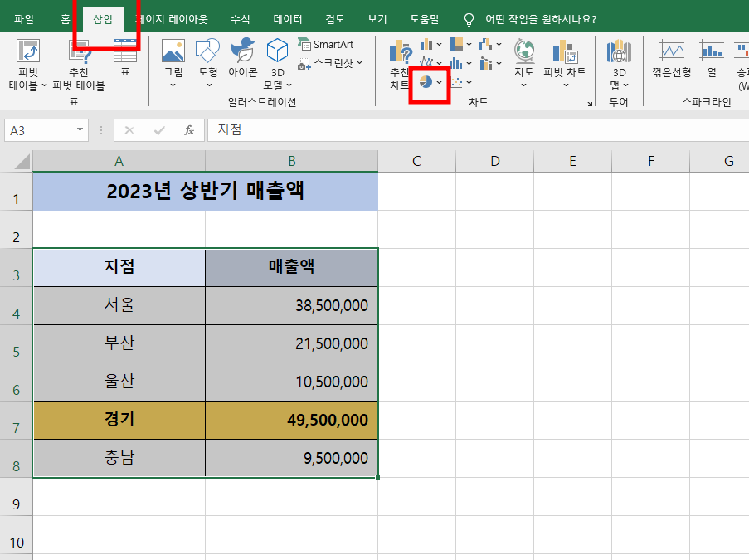Insert a PivotTable (피벗 테이블)
749x560 pixels.
[x=27, y=65]
